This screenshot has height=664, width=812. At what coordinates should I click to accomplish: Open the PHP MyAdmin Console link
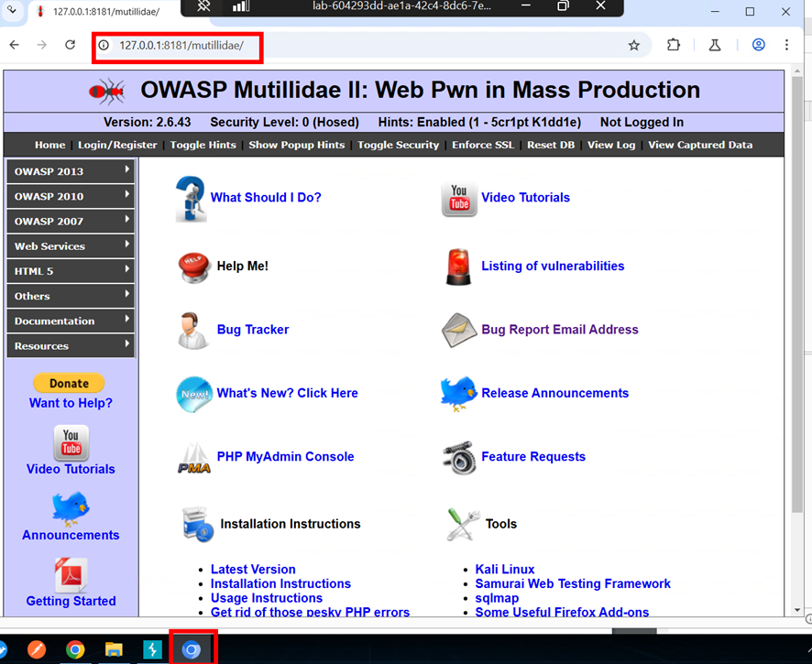pyautogui.click(x=285, y=456)
